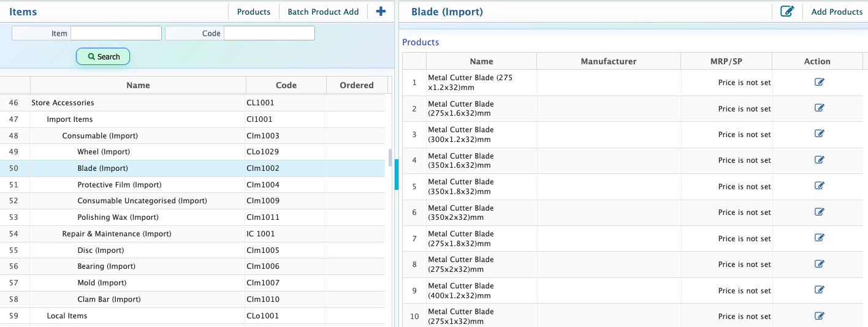Click the Ordered column header
This screenshot has height=327, width=868.
coord(357,85)
